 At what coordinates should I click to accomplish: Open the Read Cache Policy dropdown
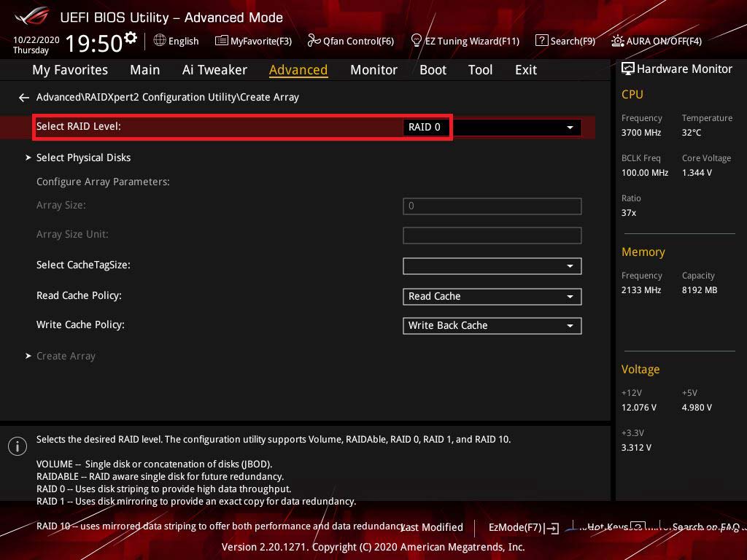pyautogui.click(x=492, y=296)
